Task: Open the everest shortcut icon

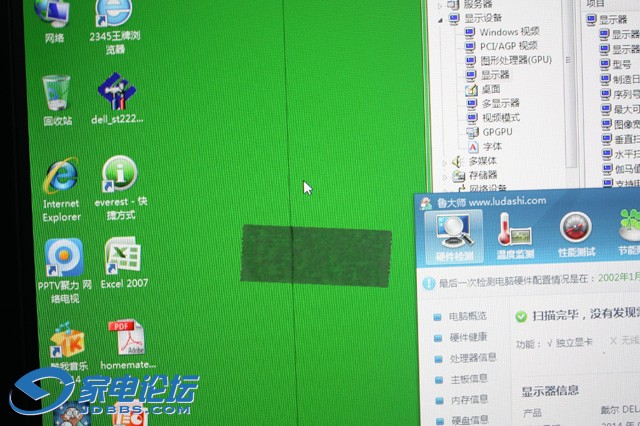Action: (x=120, y=188)
